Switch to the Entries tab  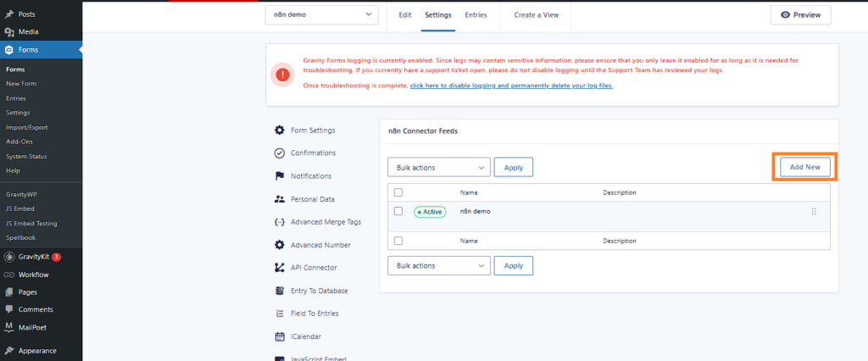(476, 15)
